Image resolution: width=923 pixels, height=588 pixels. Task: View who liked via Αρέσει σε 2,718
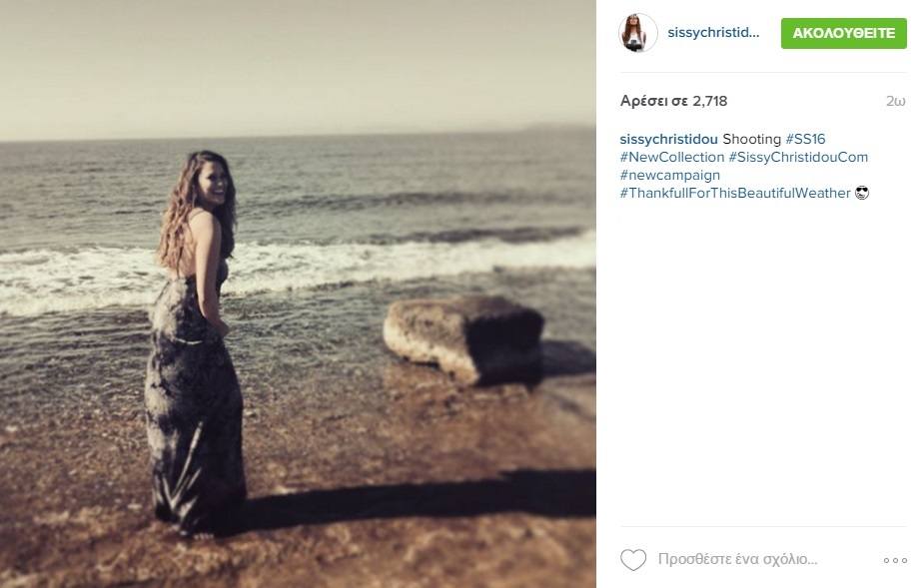click(673, 101)
